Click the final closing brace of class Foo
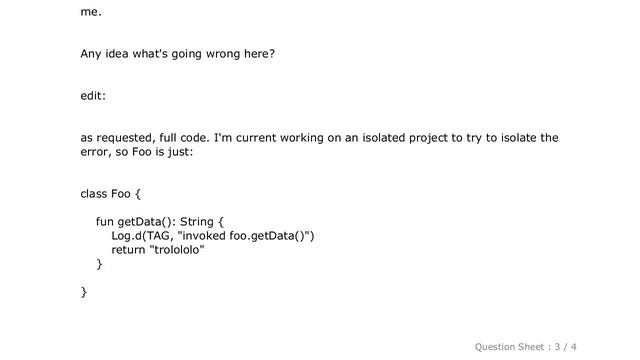Viewport: 640px width, 360px height. pos(84,292)
